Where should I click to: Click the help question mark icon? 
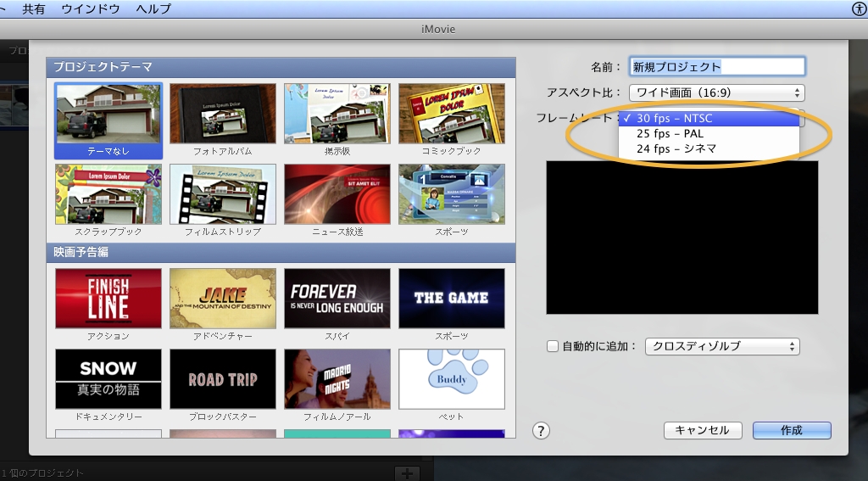(542, 430)
